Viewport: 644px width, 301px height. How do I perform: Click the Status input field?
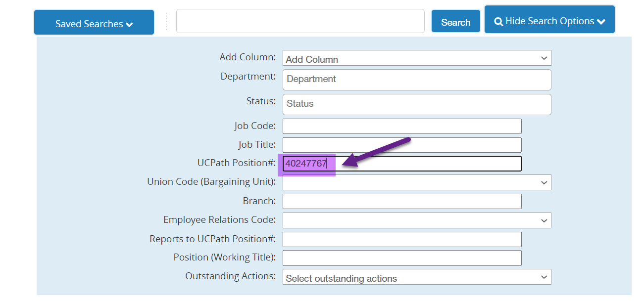[416, 104]
